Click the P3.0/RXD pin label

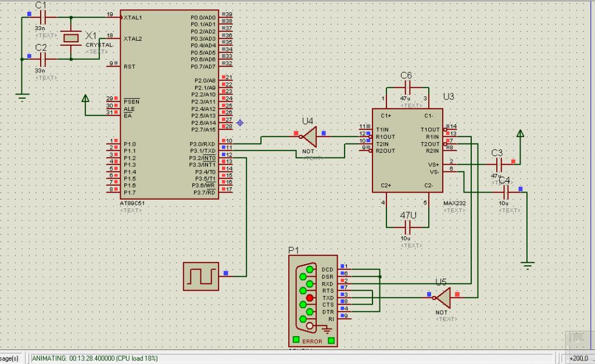[x=202, y=144]
